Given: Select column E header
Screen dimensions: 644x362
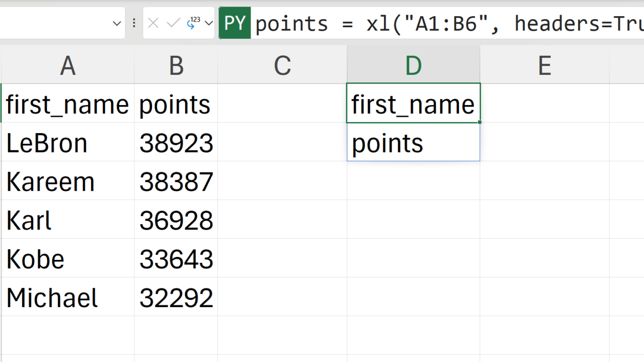Looking at the screenshot, I should click(544, 65).
